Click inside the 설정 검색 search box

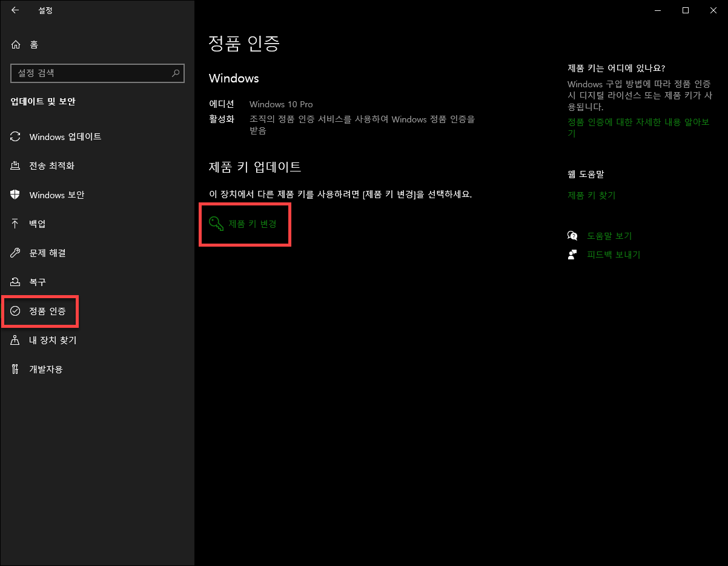pos(91,73)
